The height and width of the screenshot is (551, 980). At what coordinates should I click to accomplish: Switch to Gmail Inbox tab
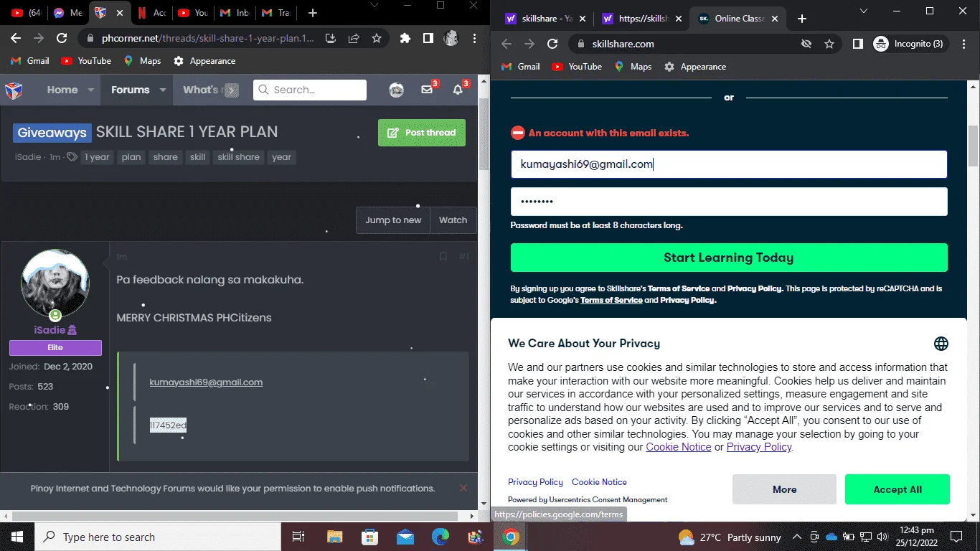[x=235, y=13]
